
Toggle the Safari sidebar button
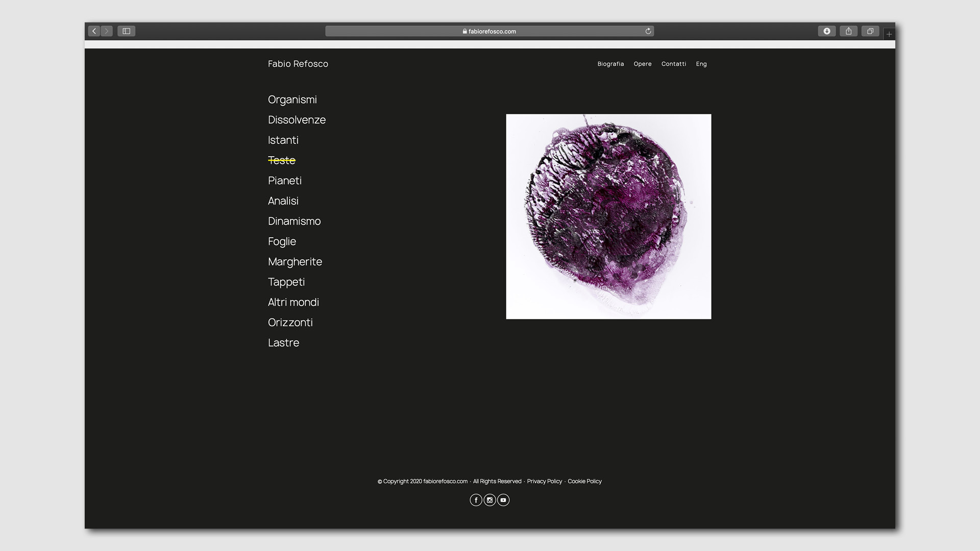(126, 31)
